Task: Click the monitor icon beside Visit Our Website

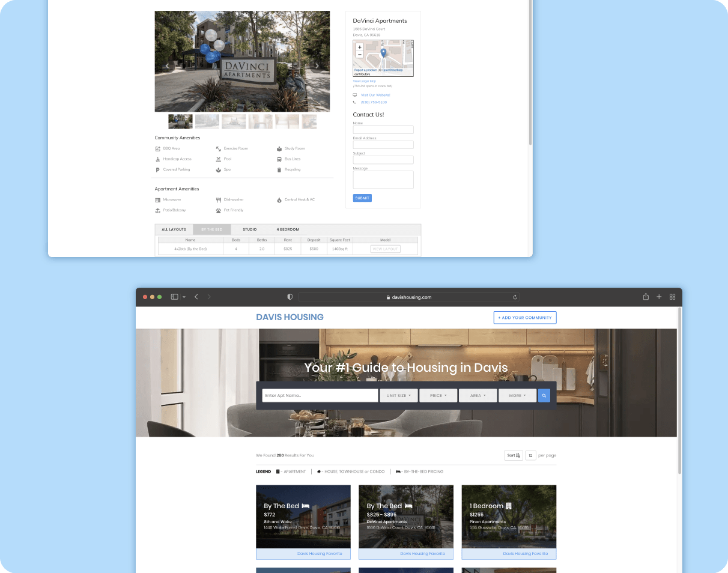Action: click(x=356, y=94)
